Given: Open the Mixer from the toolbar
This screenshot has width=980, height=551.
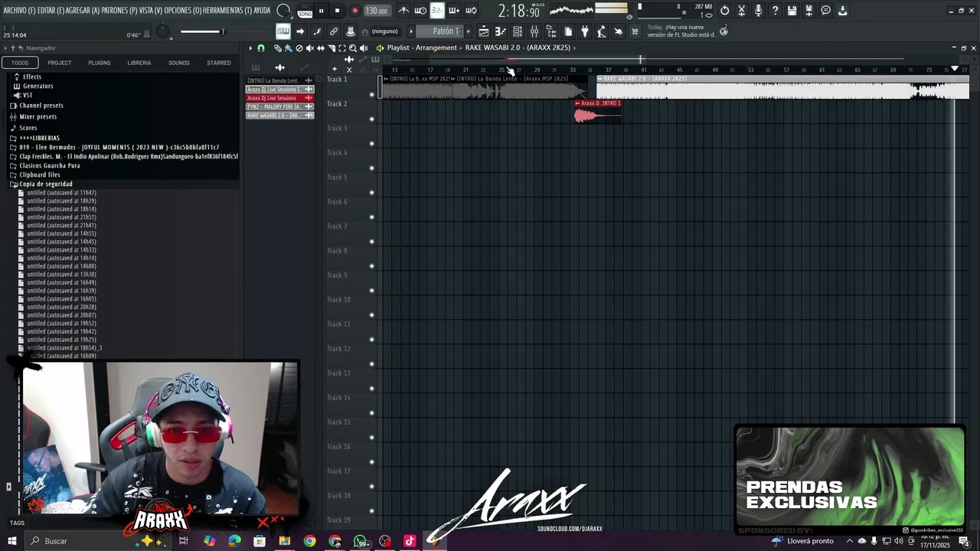Looking at the screenshot, I should (x=534, y=31).
